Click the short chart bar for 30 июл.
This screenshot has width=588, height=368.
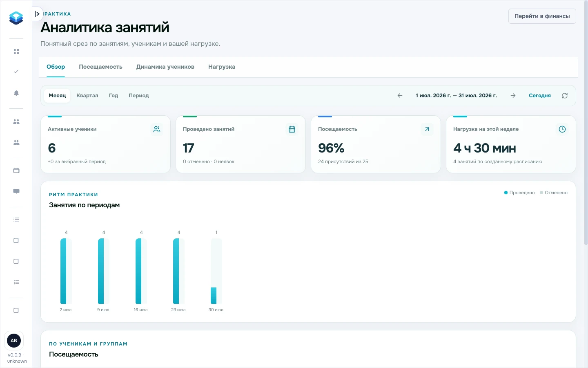click(x=214, y=296)
